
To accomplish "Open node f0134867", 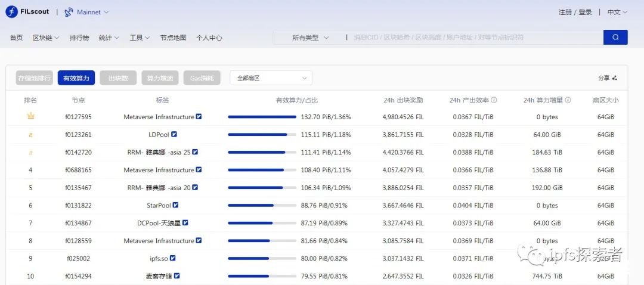I will pos(79,223).
